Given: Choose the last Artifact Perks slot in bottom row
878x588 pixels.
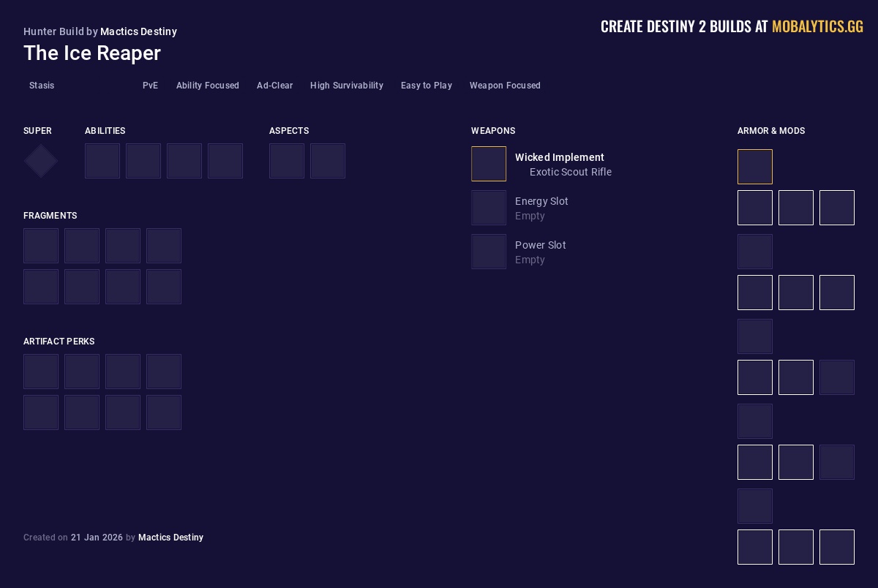Looking at the screenshot, I should click(x=164, y=412).
